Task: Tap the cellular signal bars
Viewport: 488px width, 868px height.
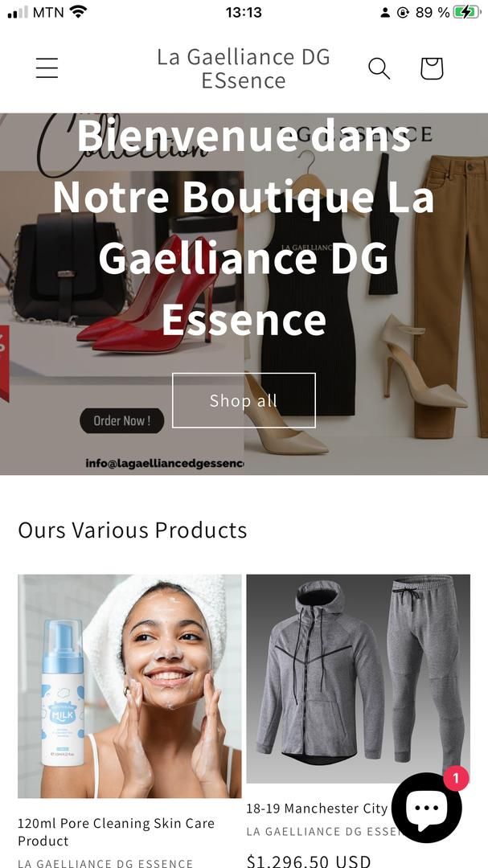Action: click(x=18, y=12)
